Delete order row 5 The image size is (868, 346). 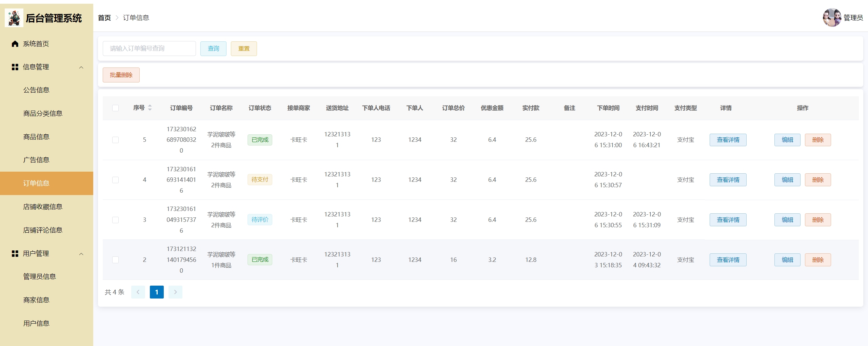click(818, 140)
